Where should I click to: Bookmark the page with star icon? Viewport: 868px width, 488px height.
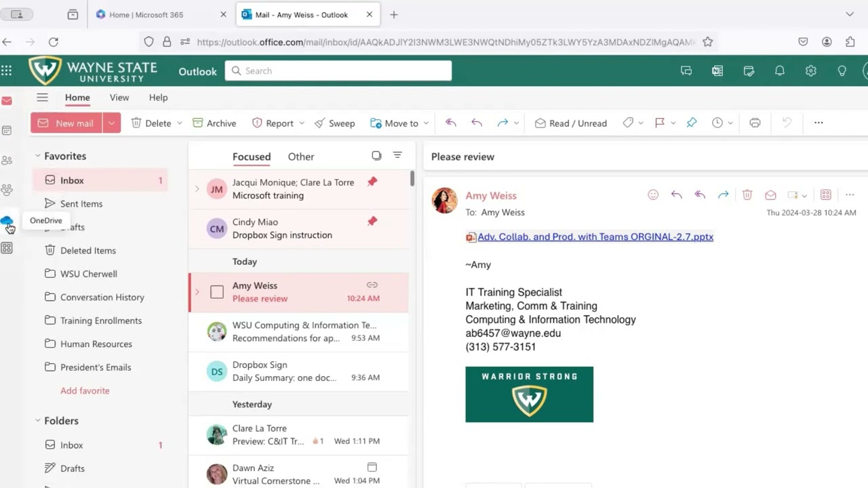[708, 41]
